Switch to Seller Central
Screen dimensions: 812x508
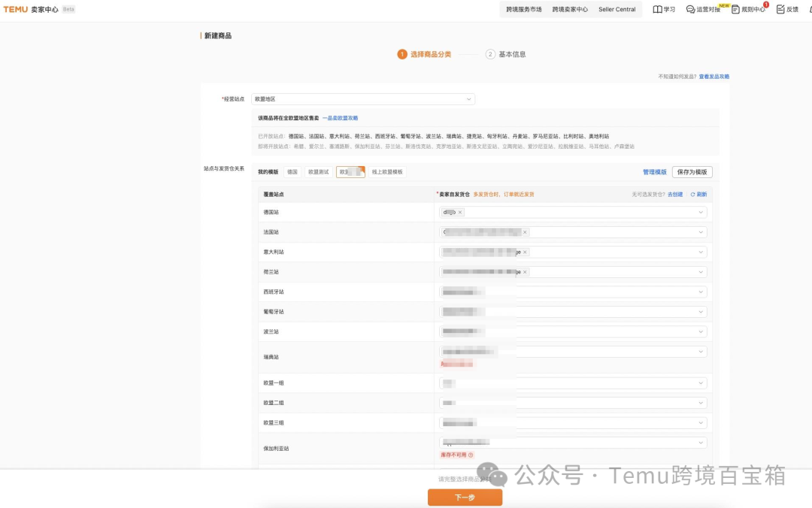[x=617, y=9]
